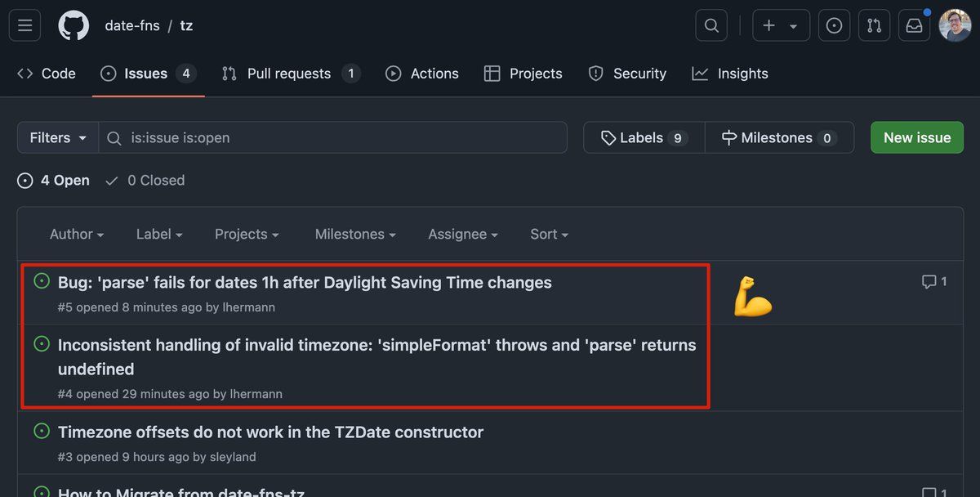980x497 pixels.
Task: Show the 4 Open issues
Action: click(x=54, y=181)
